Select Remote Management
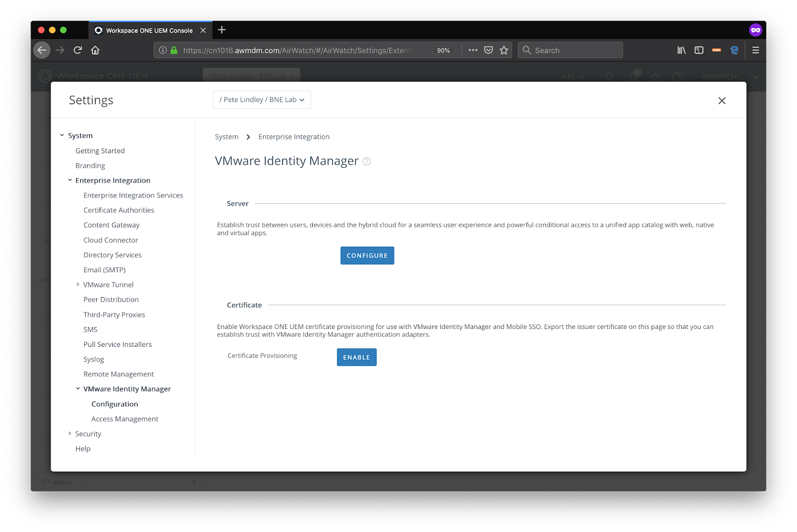This screenshot has height=532, width=797. [x=119, y=374]
